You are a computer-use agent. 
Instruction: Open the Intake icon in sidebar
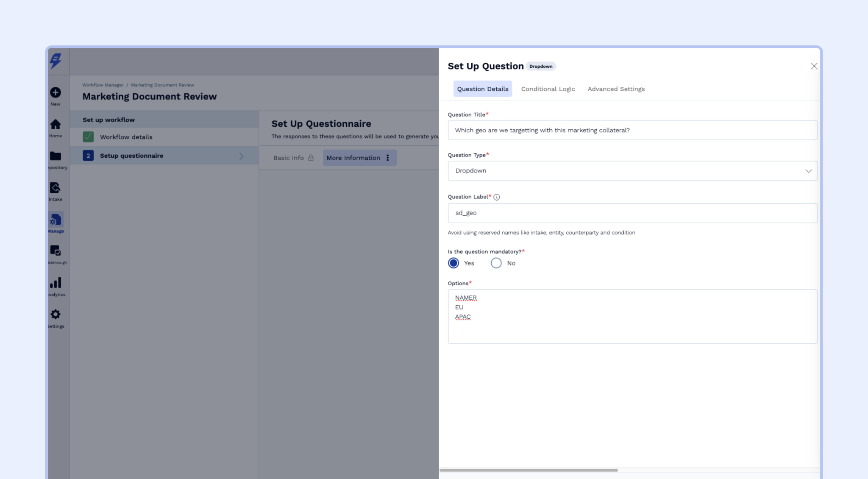56,188
